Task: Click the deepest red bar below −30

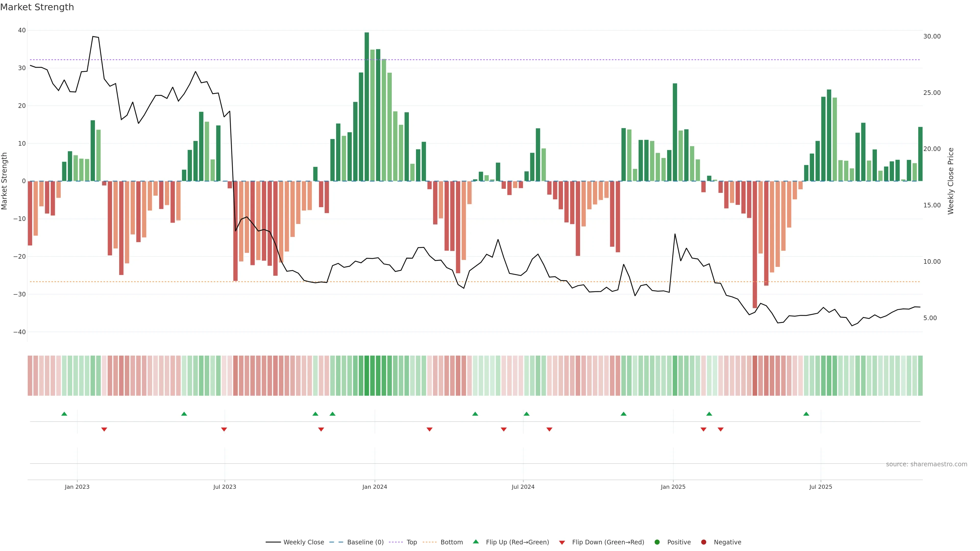Action: click(755, 244)
